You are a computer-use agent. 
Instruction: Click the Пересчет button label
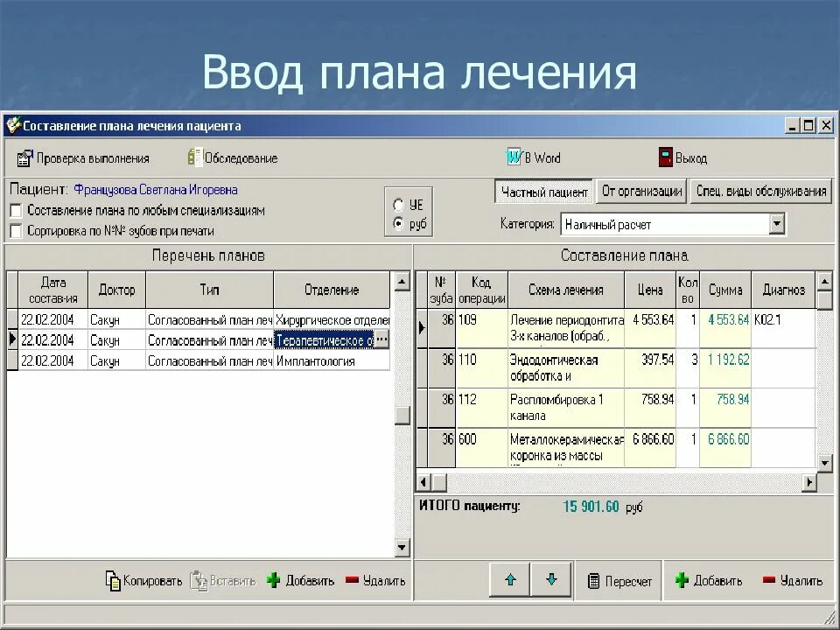tap(628, 581)
